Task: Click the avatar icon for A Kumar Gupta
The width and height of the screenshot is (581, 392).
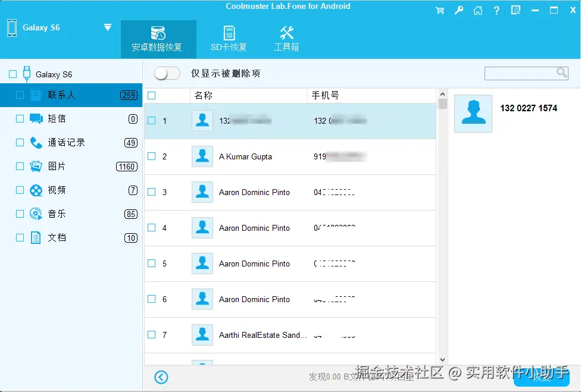Action: 202,156
